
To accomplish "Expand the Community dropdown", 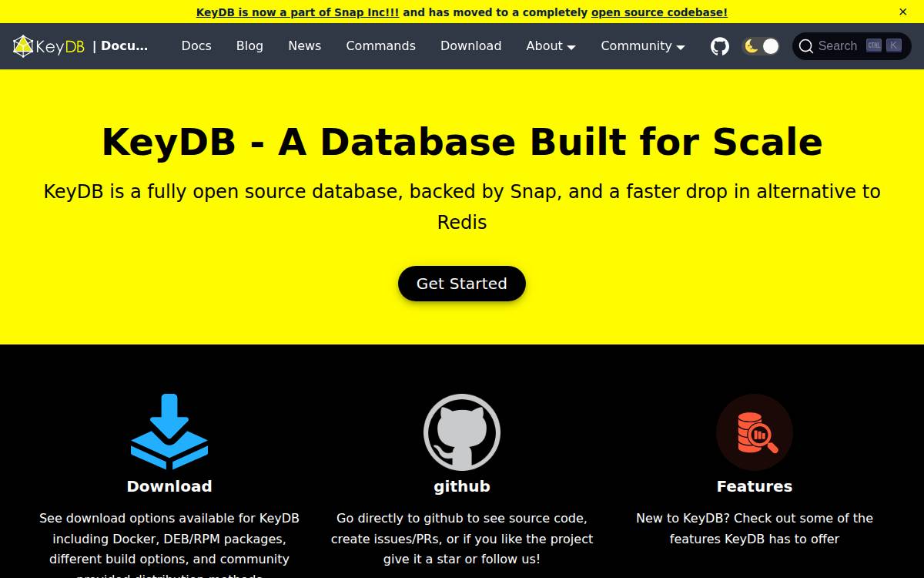I will click(643, 46).
